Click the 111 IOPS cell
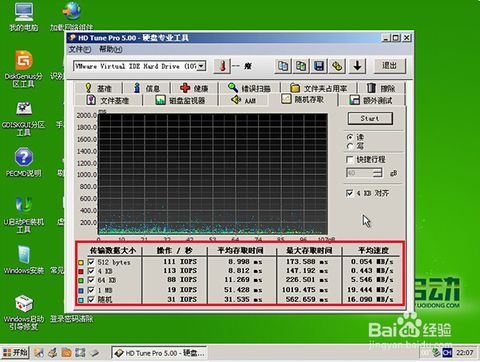The height and width of the screenshot is (362, 480). pyautogui.click(x=180, y=262)
